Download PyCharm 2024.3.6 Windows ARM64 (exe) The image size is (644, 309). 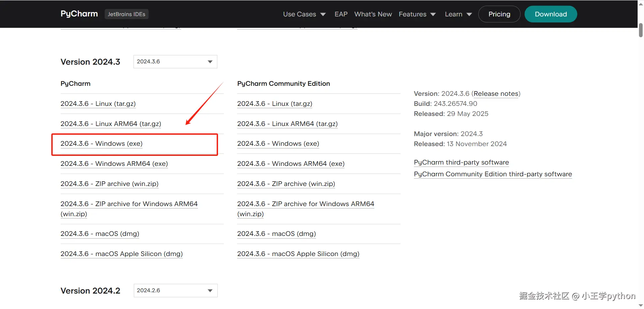tap(114, 164)
